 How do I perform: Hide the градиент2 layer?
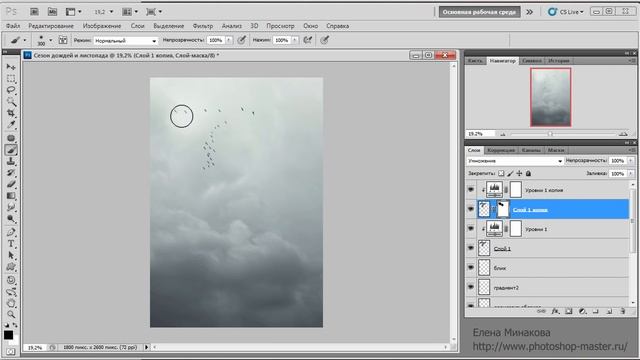[471, 287]
